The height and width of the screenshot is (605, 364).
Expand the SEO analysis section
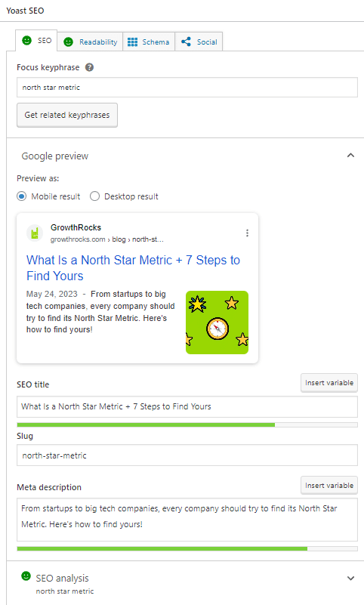[x=350, y=578]
